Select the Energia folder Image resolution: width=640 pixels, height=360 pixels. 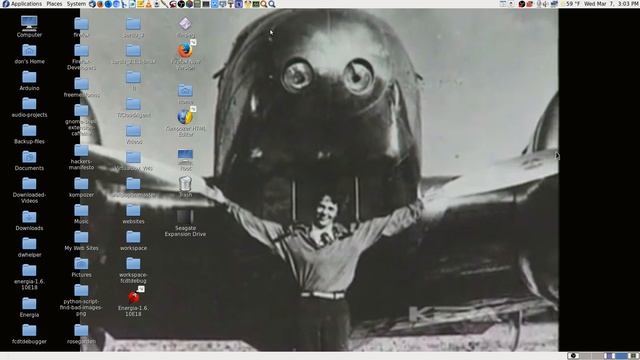(x=29, y=307)
